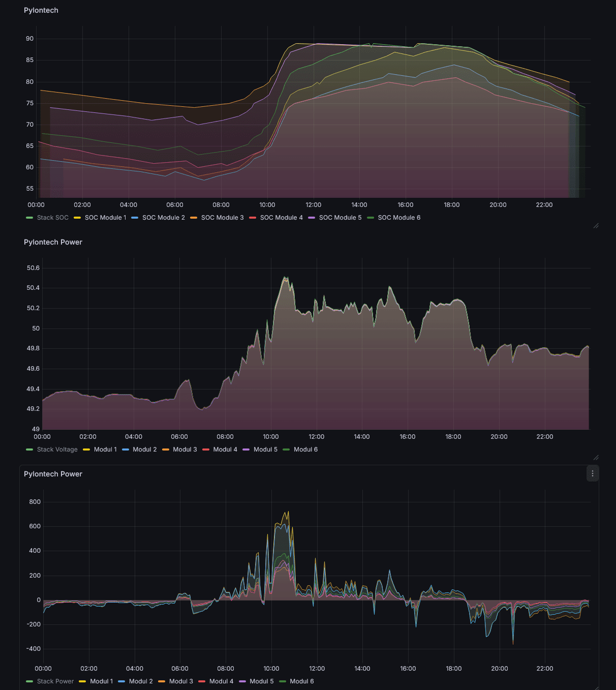
Task: Toggle SOC Module 6 series visibility
Action: [x=399, y=218]
